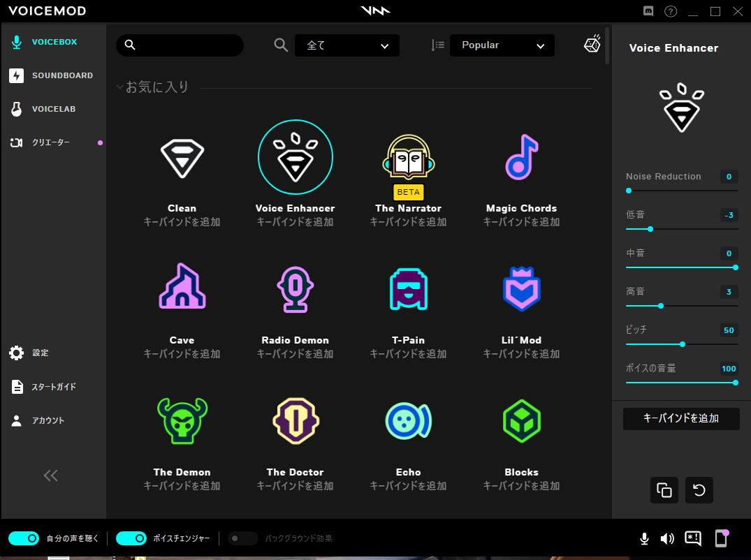Collapse the お気に入り section
This screenshot has height=560, width=751.
pyautogui.click(x=119, y=87)
